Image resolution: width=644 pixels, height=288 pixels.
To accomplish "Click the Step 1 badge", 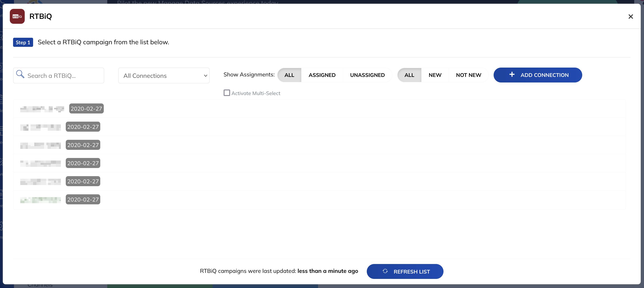I will [23, 42].
